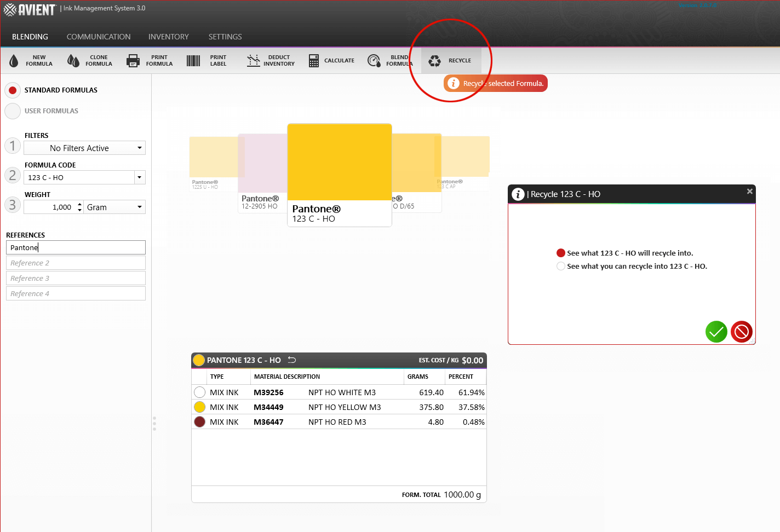Viewport: 780px width, 532px height.
Task: Expand the No Filters Active dropdown
Action: click(x=140, y=148)
